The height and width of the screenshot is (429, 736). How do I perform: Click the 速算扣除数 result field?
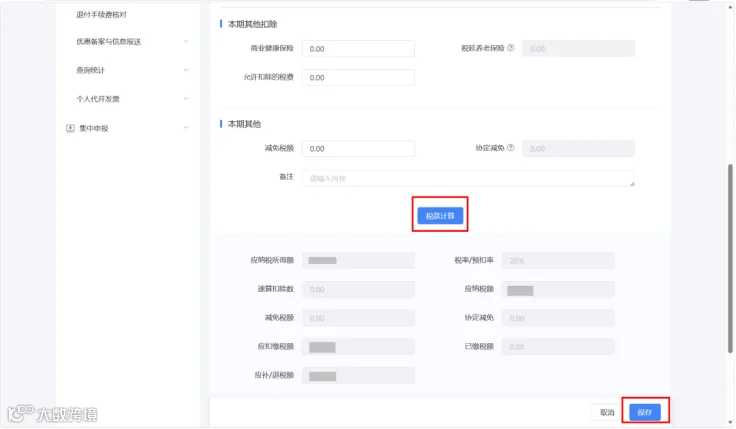[358, 289]
